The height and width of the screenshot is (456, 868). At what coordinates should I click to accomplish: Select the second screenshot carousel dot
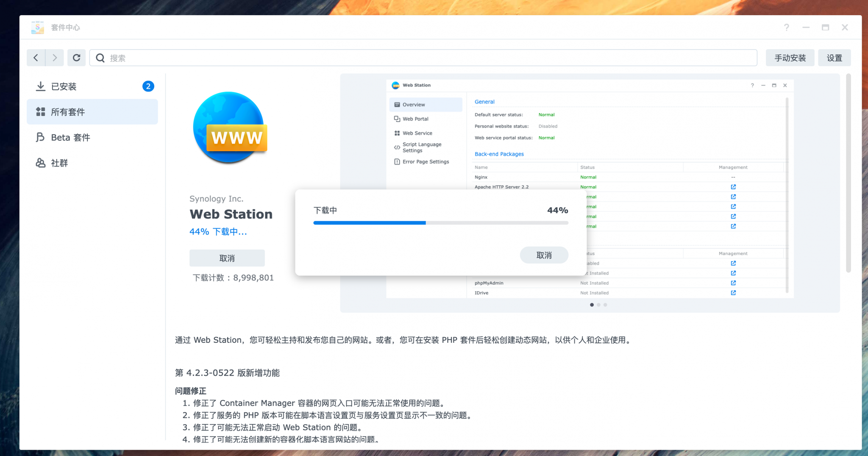tap(598, 305)
